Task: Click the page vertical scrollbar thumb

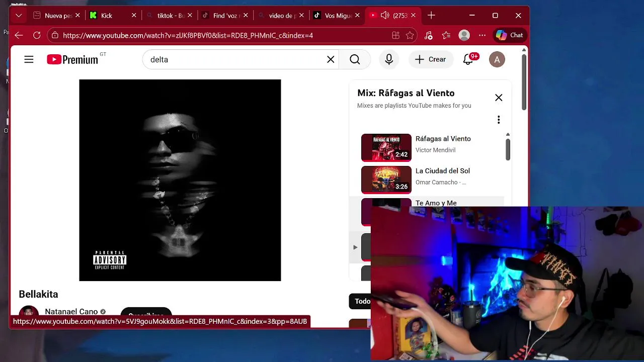Action: 524,82
